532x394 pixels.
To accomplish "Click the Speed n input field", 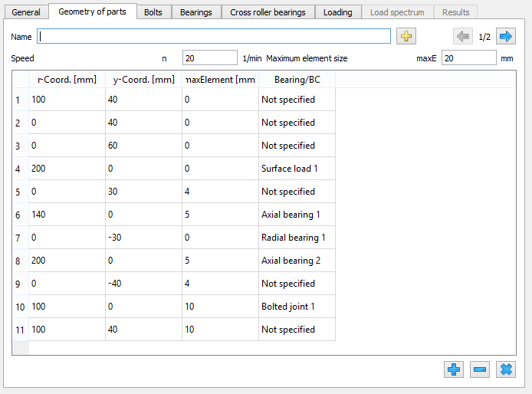I will (209, 58).
